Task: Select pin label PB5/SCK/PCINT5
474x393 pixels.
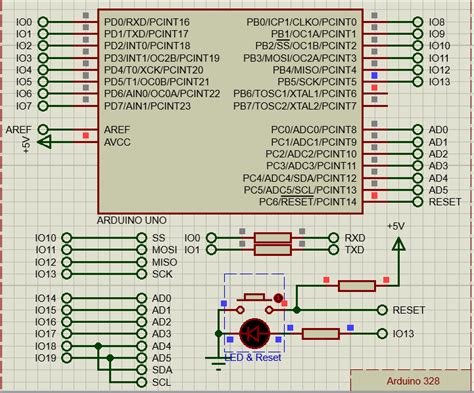Action: [x=317, y=82]
